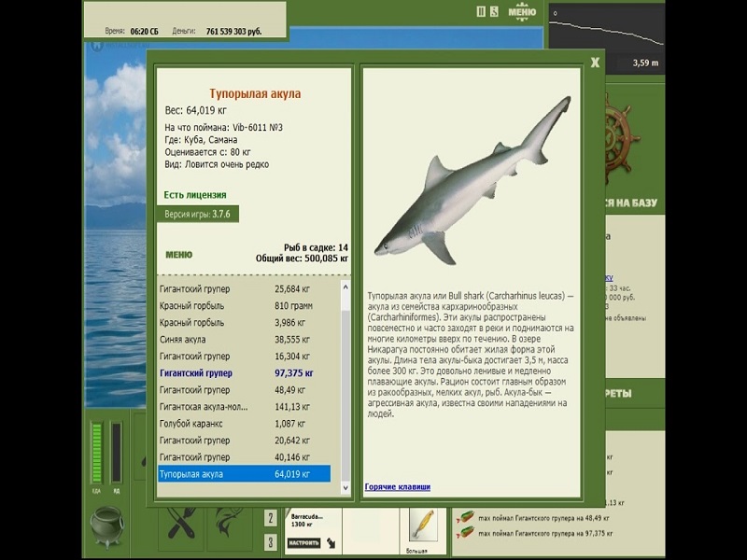Click the S icon next to pause
Viewport: 747px width, 560px height.
pos(494,12)
